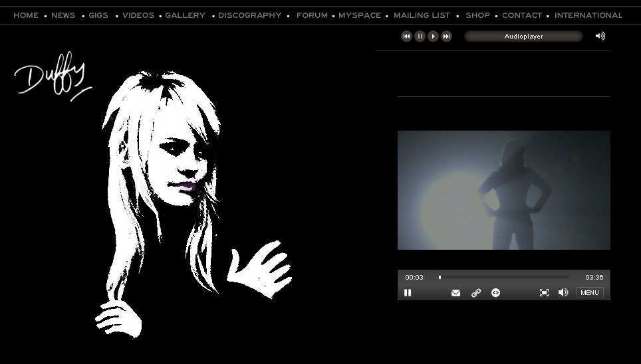Image resolution: width=641 pixels, height=364 pixels.
Task: Click the Duffy signature logo
Action: click(x=53, y=76)
